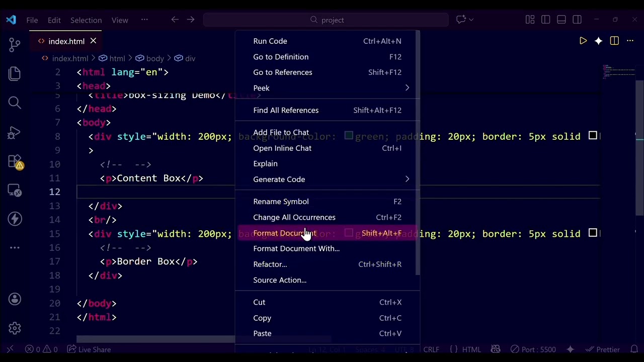Viewport: 644px width, 362px height.
Task: Open the Source Control view
Action: [15, 44]
